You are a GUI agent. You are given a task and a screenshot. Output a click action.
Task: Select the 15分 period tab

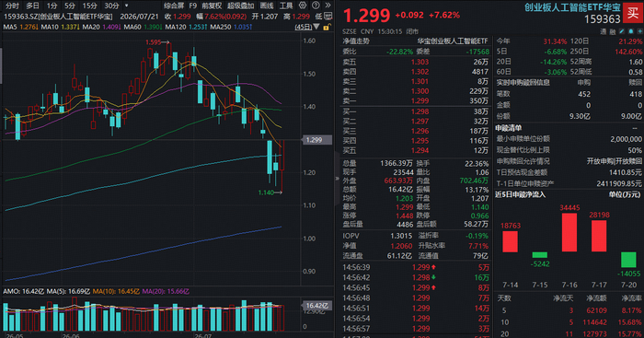click(89, 6)
